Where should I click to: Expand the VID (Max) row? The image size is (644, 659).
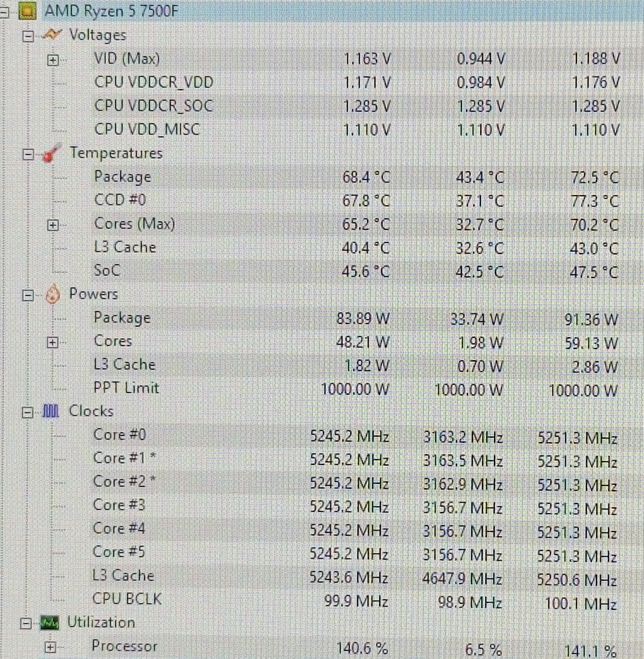53,60
